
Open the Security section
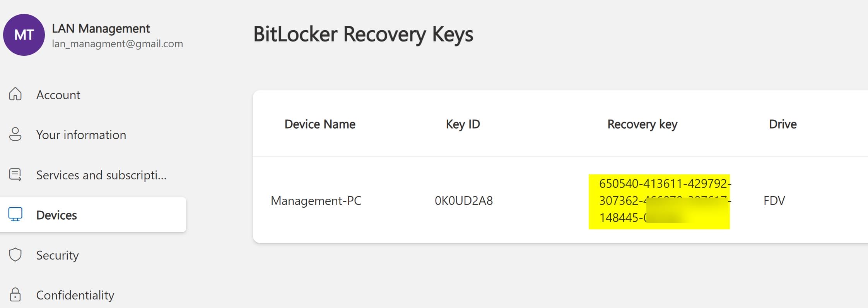pyautogui.click(x=58, y=255)
